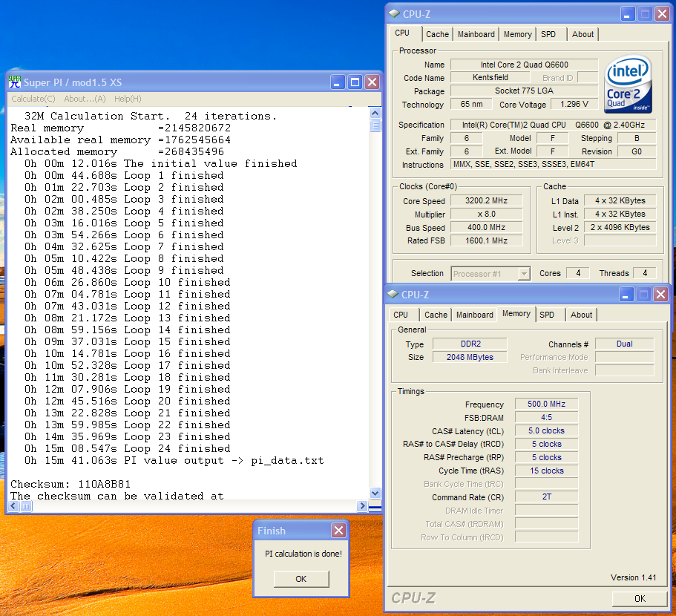Click the left arrow of Super PI horizontal scrollbar
The height and width of the screenshot is (616, 676).
[x=13, y=505]
